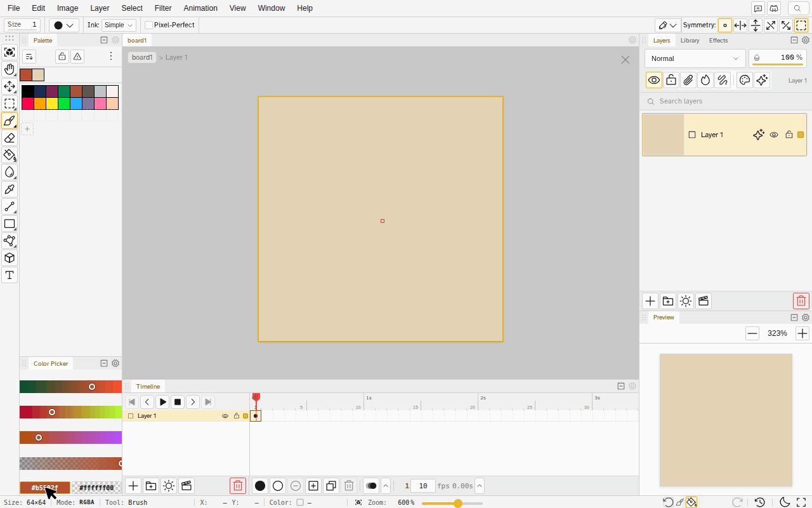Expand fps options chevron
Image resolution: width=812 pixels, height=508 pixels.
pos(480,486)
